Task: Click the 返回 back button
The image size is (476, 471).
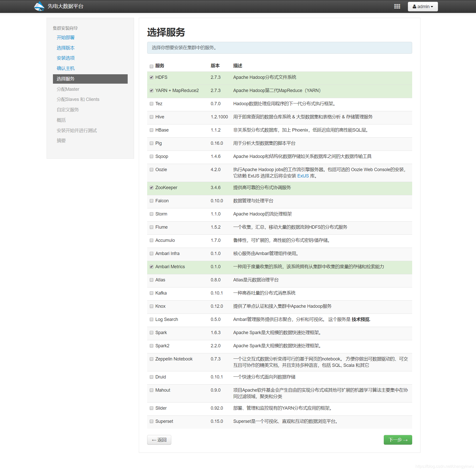Action: [159, 440]
